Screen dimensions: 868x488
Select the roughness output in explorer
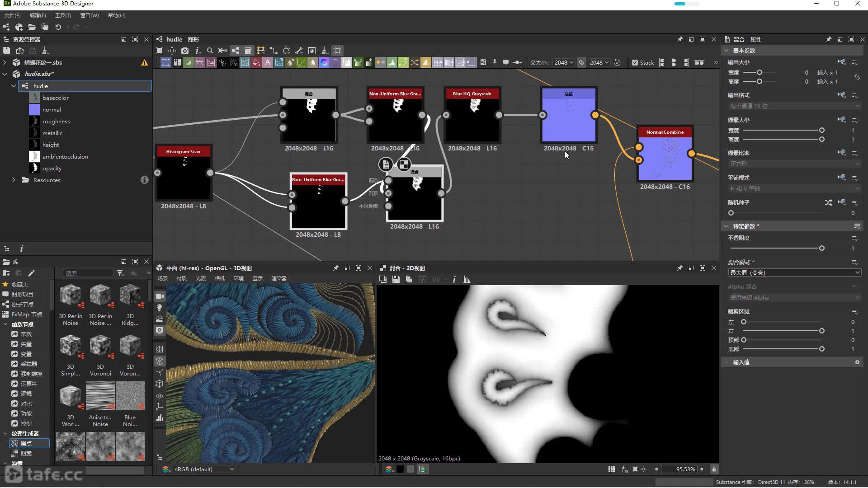coord(56,121)
